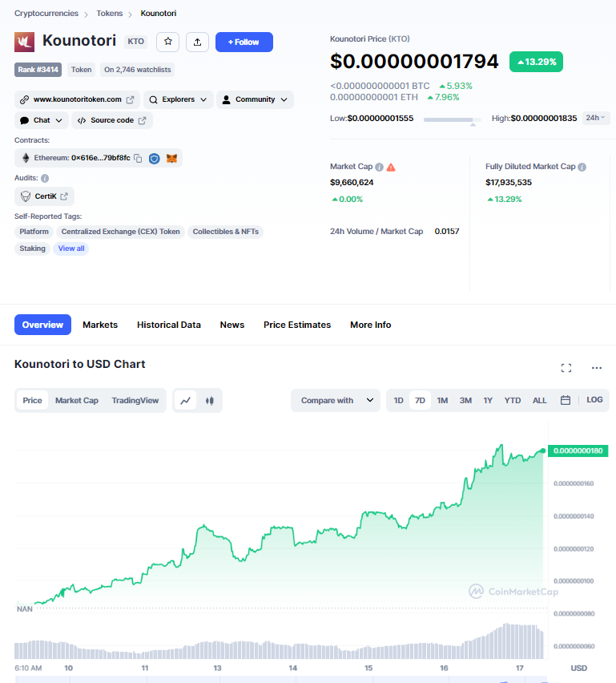Switch to line chart view

click(x=186, y=400)
